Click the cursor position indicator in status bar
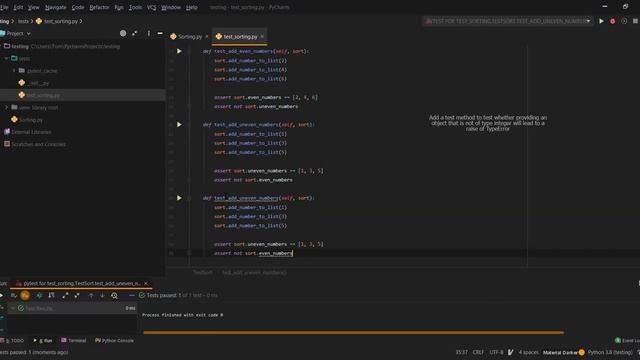This screenshot has width=640, height=360. tap(461, 352)
